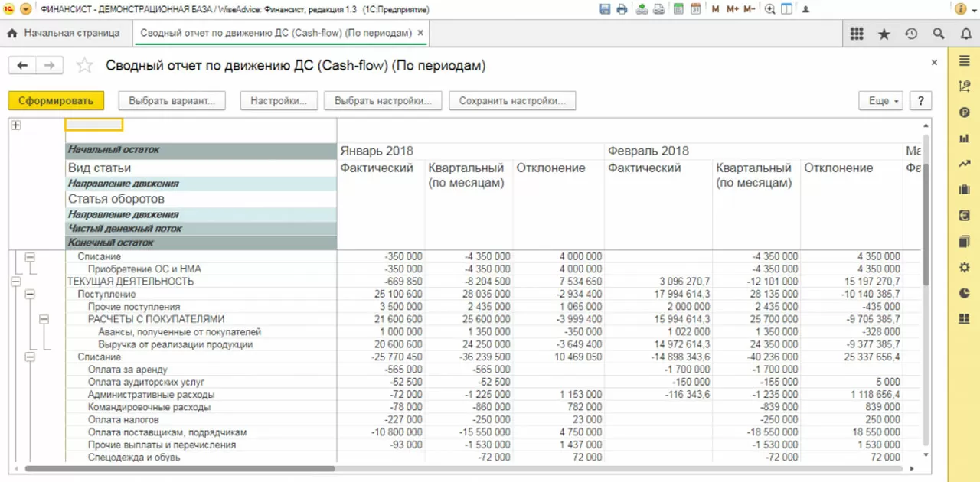Open Настройки... button
980x482 pixels.
279,101
